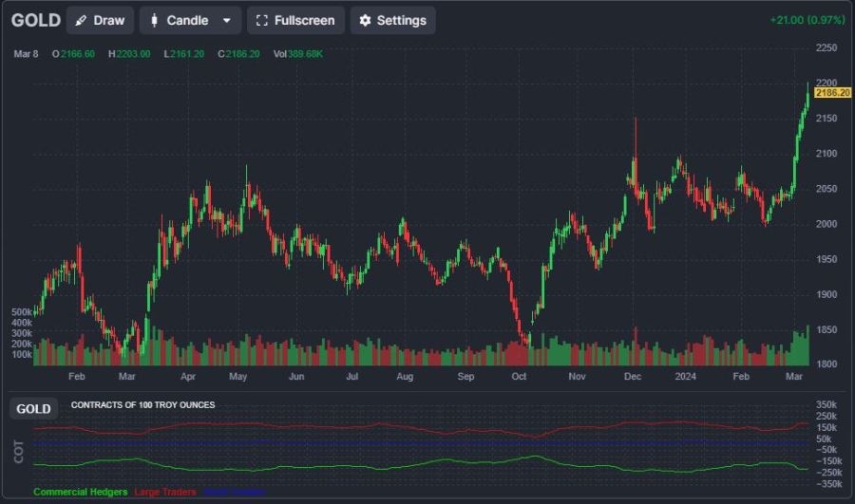Click the 500k volume axis label
The image size is (855, 504).
coord(21,311)
